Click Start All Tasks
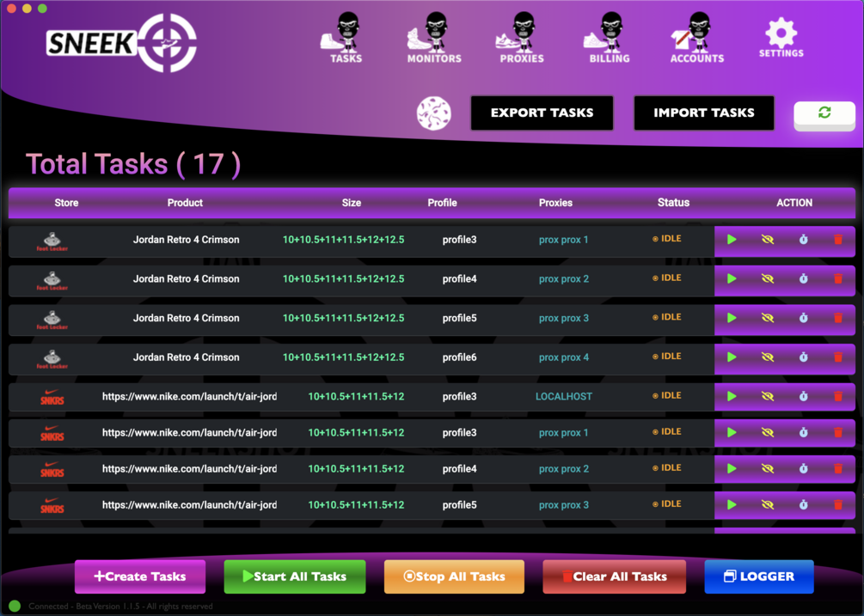The image size is (864, 616). [295, 576]
